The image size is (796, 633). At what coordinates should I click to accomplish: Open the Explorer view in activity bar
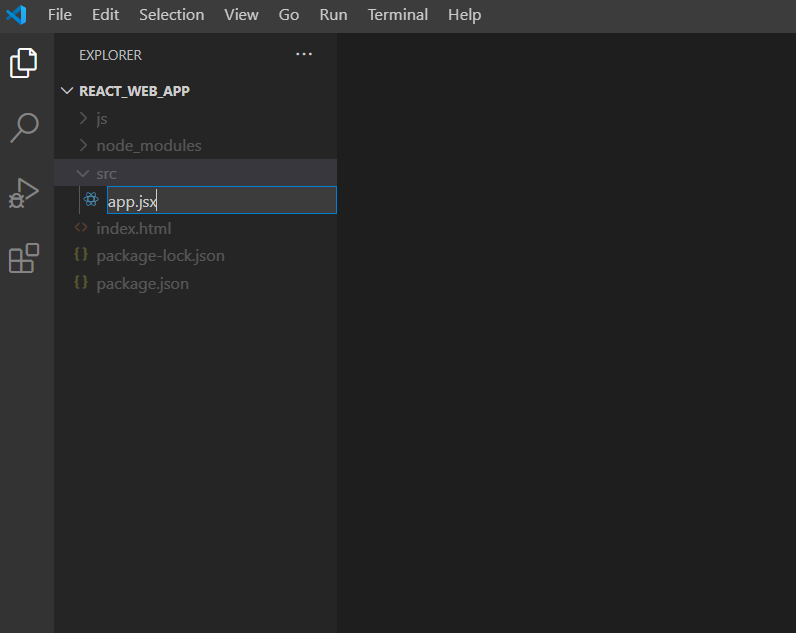(x=23, y=63)
